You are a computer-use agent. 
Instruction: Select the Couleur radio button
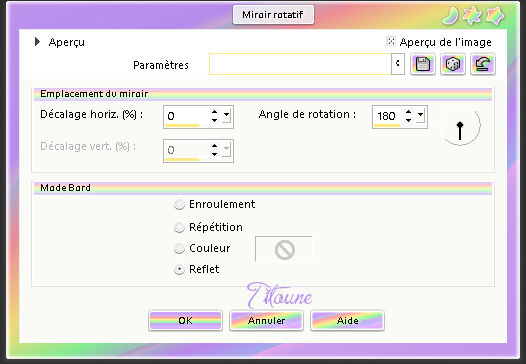[179, 249]
